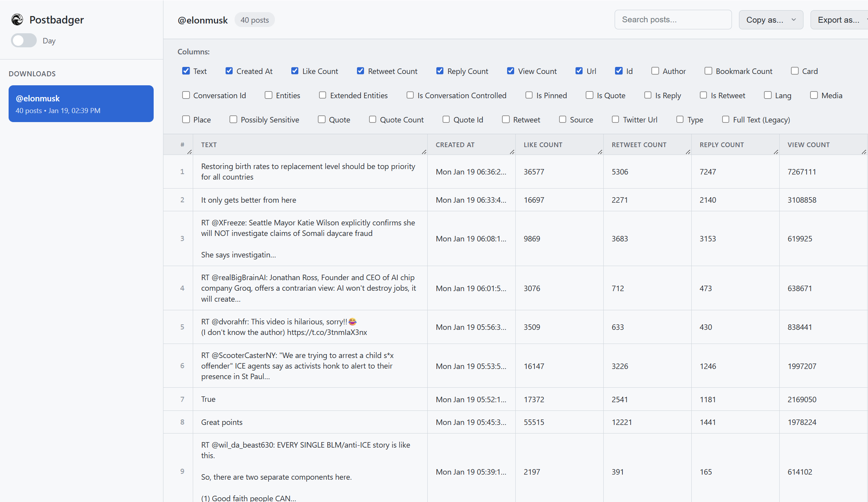
Task: Uncheck the Like Count column checkbox
Action: [295, 71]
